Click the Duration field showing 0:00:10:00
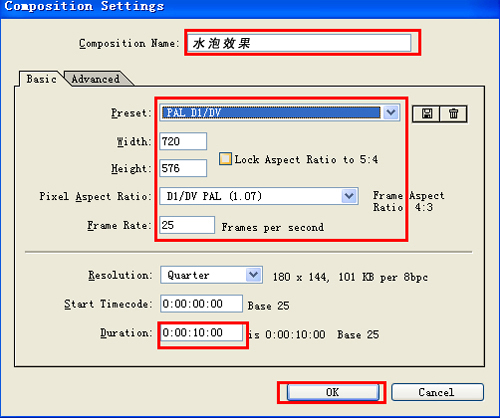This screenshot has width=500, height=418. tap(201, 332)
